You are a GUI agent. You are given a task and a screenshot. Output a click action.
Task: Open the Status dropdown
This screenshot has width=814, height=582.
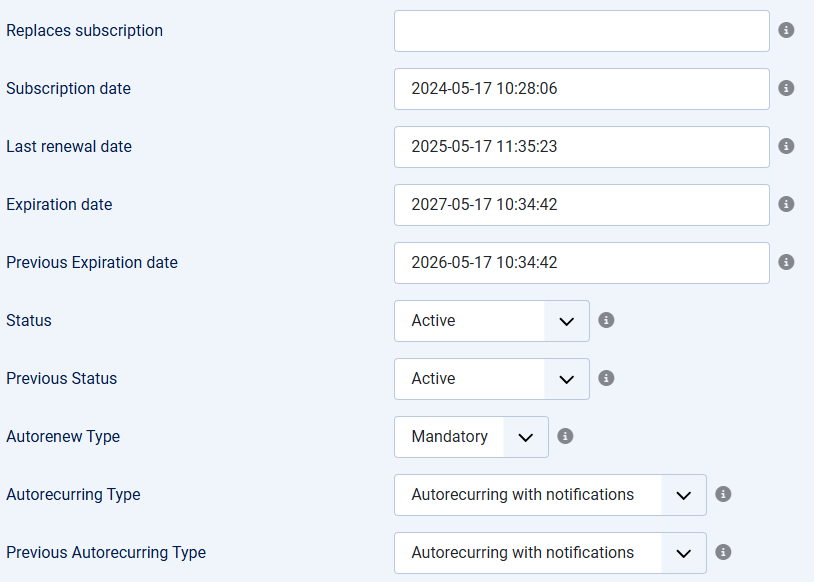pos(492,321)
